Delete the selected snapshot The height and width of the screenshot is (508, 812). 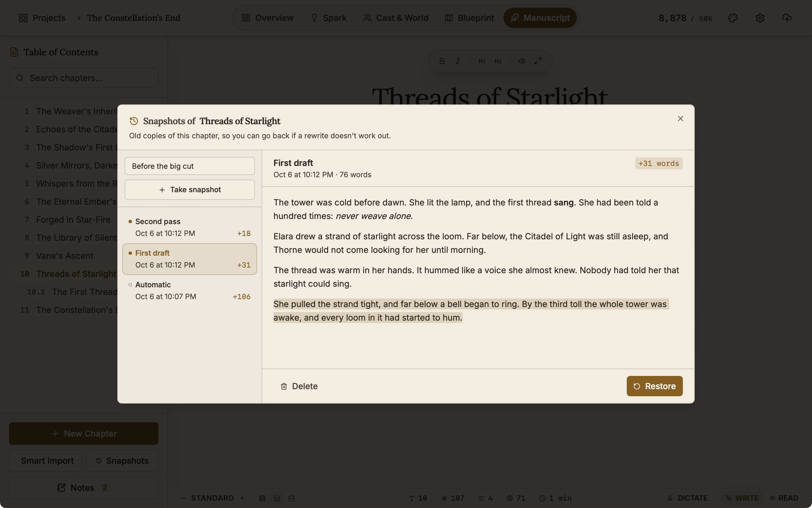tap(299, 386)
